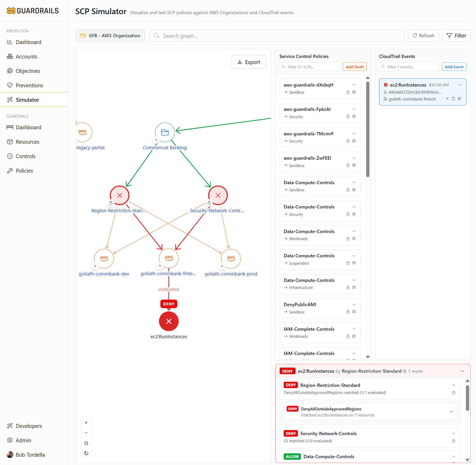The width and height of the screenshot is (476, 465).
Task: Go to Policies in Guardrails section
Action: point(24,171)
